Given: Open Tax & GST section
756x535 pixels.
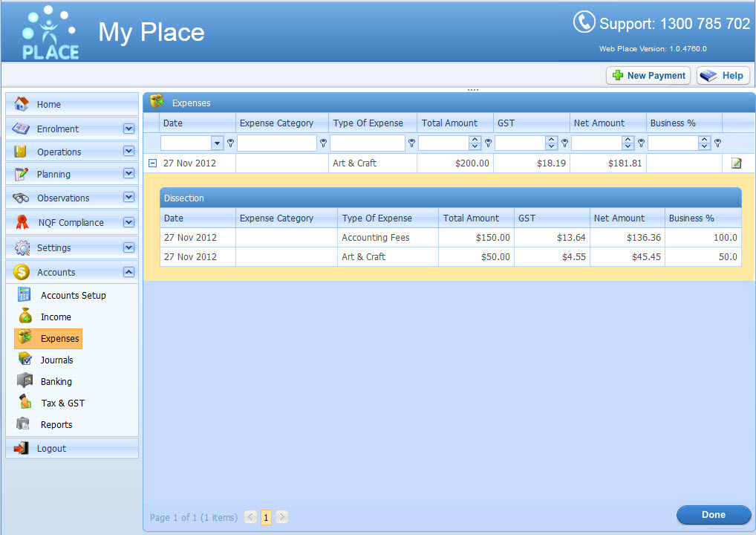Looking at the screenshot, I should [x=62, y=403].
